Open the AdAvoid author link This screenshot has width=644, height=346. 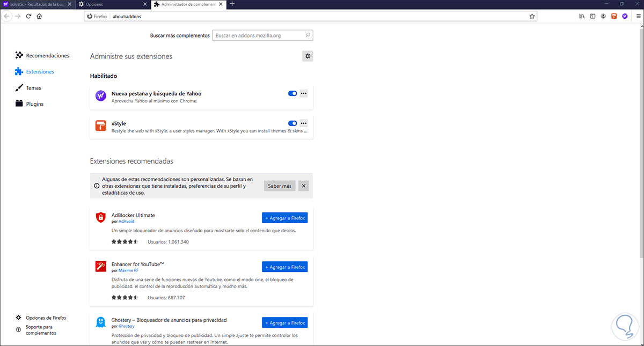point(126,221)
